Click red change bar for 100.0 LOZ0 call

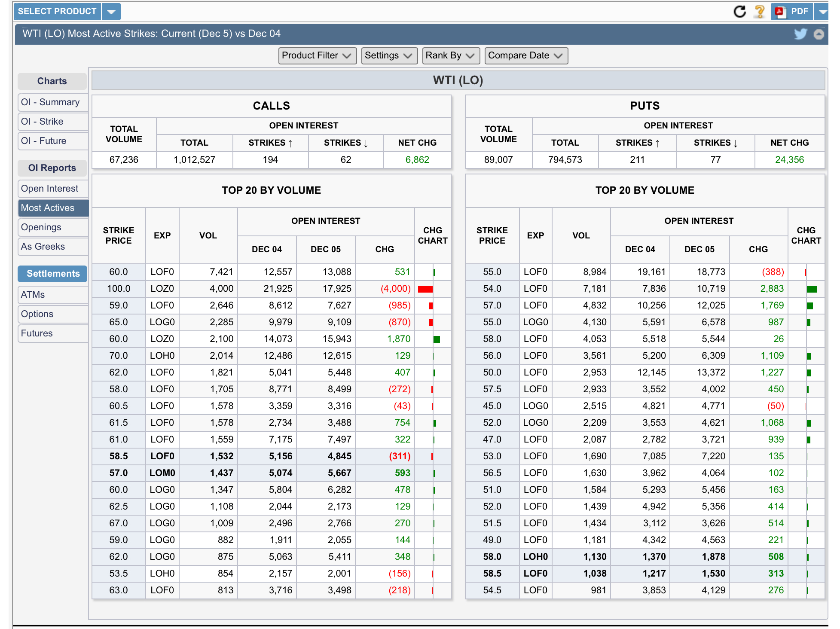[x=425, y=289]
